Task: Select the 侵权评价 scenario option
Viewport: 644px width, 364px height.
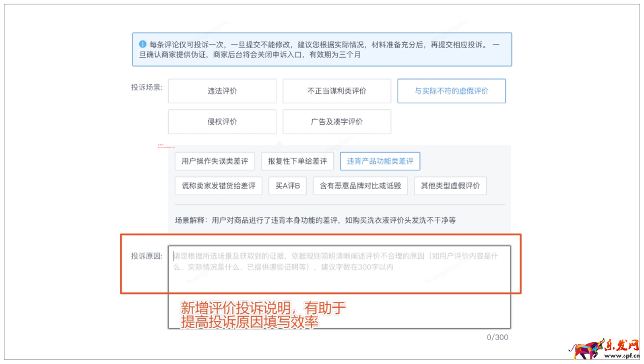Action: (x=222, y=121)
